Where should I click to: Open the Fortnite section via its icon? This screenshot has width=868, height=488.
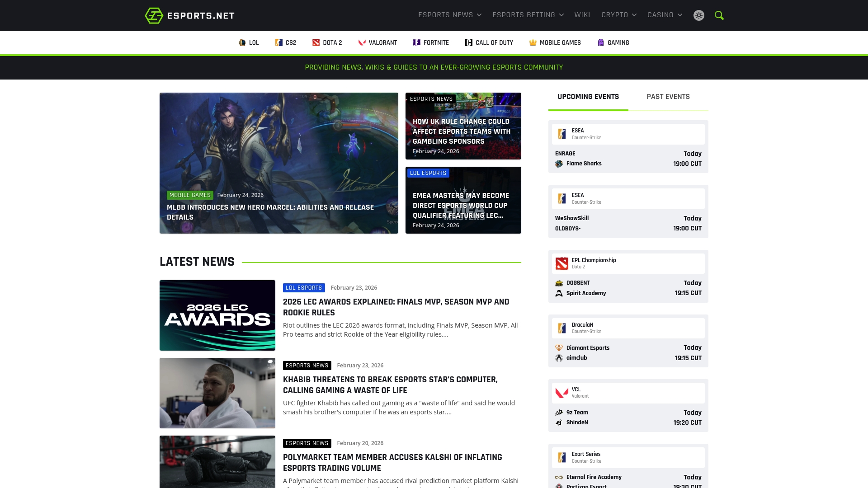(416, 42)
